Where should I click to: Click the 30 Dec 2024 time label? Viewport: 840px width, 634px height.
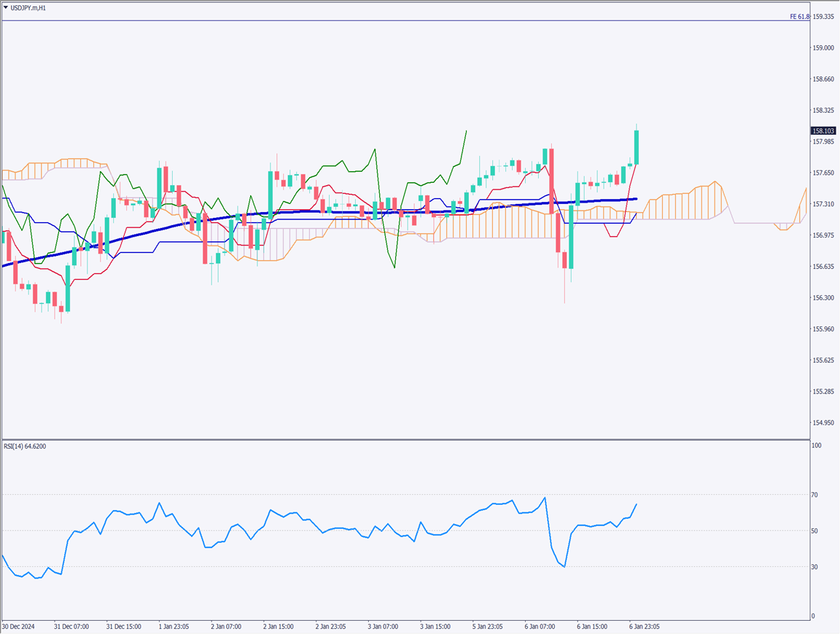pyautogui.click(x=18, y=626)
